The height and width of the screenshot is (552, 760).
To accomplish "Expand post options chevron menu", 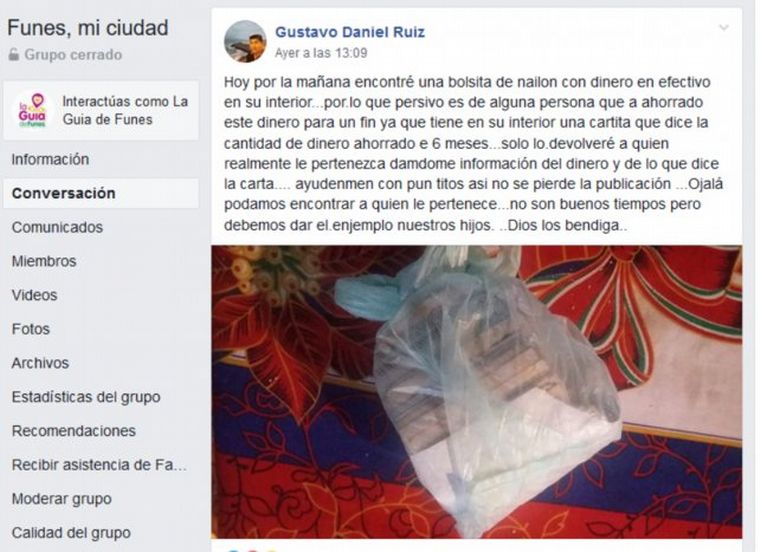I will (x=724, y=28).
